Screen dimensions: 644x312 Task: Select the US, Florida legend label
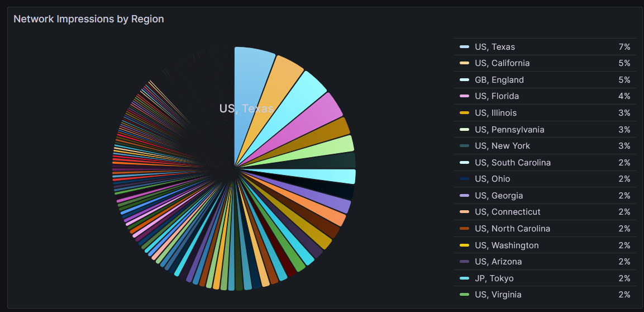(497, 96)
